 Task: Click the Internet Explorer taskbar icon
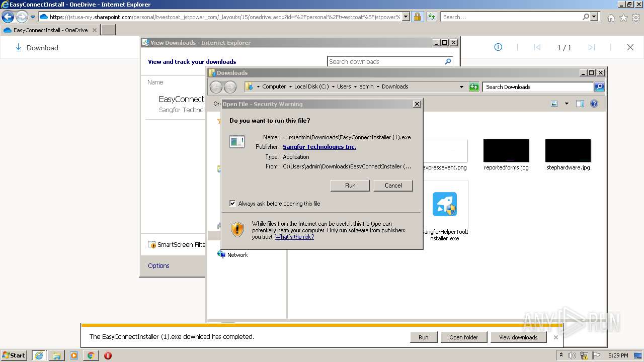(x=39, y=355)
